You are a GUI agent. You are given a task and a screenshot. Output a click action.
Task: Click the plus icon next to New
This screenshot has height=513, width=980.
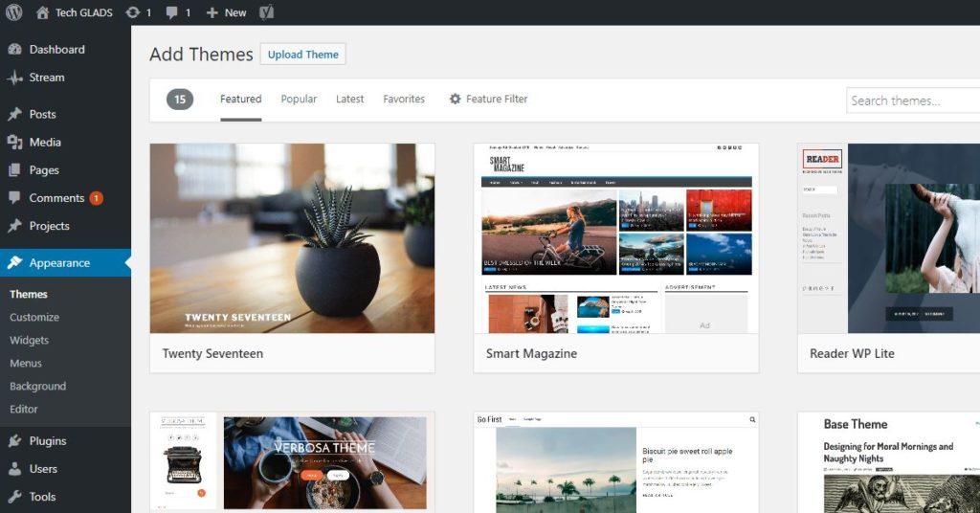coord(212,12)
